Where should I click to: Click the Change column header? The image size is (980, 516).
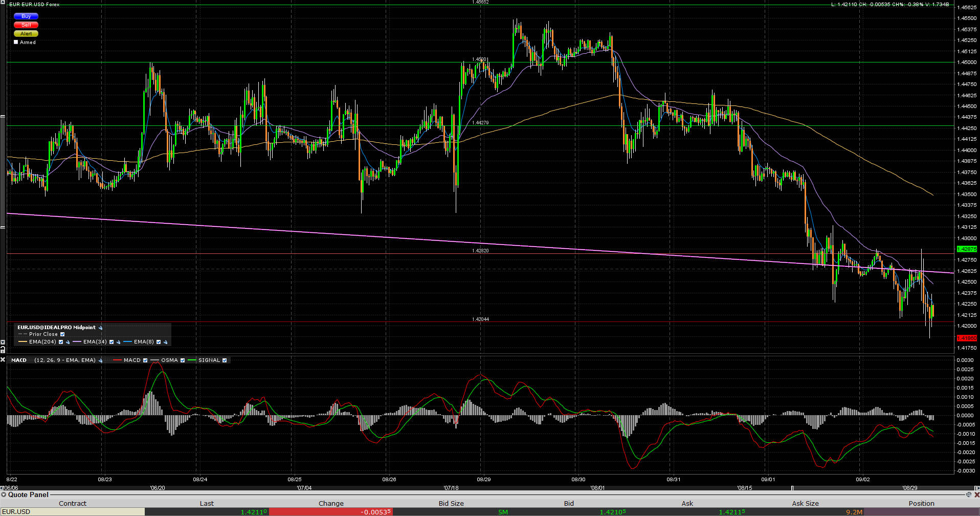pyautogui.click(x=331, y=503)
